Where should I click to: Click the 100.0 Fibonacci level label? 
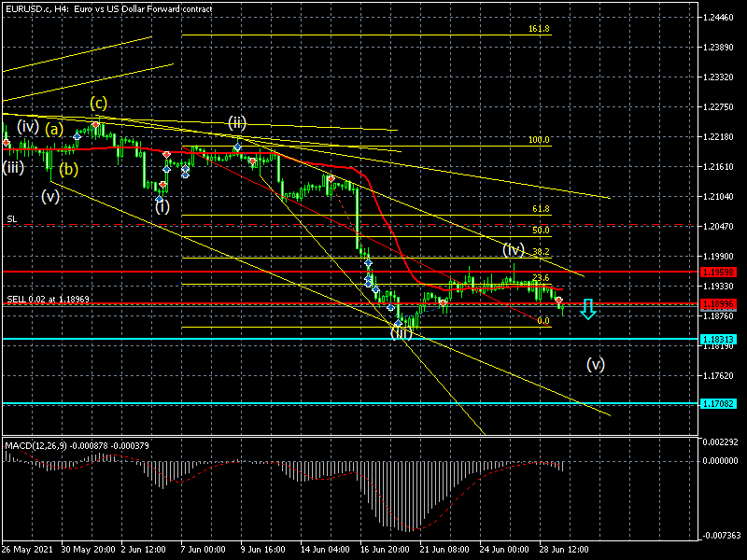[x=539, y=140]
